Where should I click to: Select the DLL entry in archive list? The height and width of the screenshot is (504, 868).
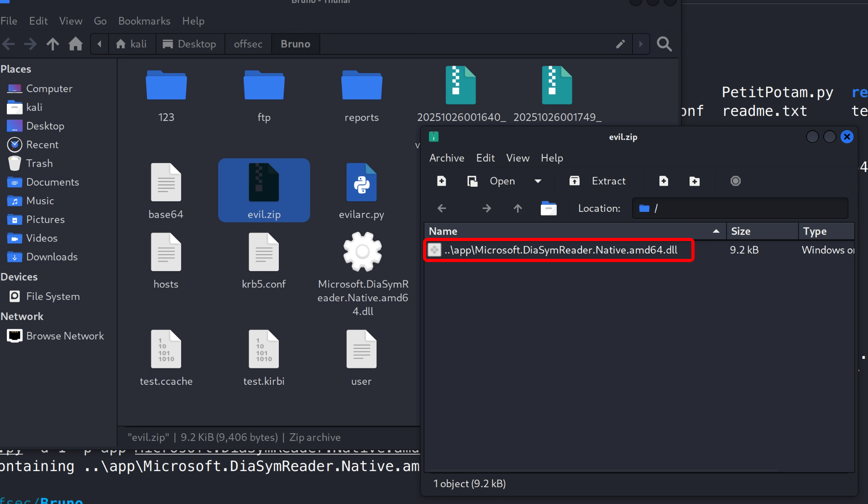click(560, 250)
